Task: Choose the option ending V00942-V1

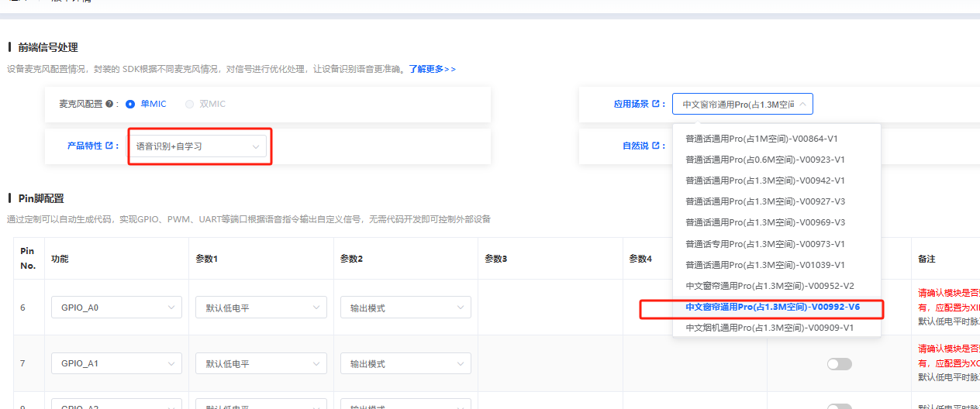Action: tap(777, 180)
